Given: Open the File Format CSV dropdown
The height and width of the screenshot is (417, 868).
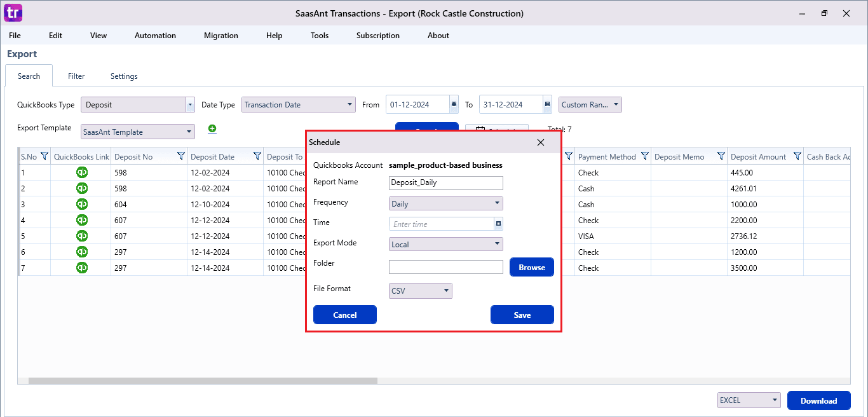Looking at the screenshot, I should [420, 291].
